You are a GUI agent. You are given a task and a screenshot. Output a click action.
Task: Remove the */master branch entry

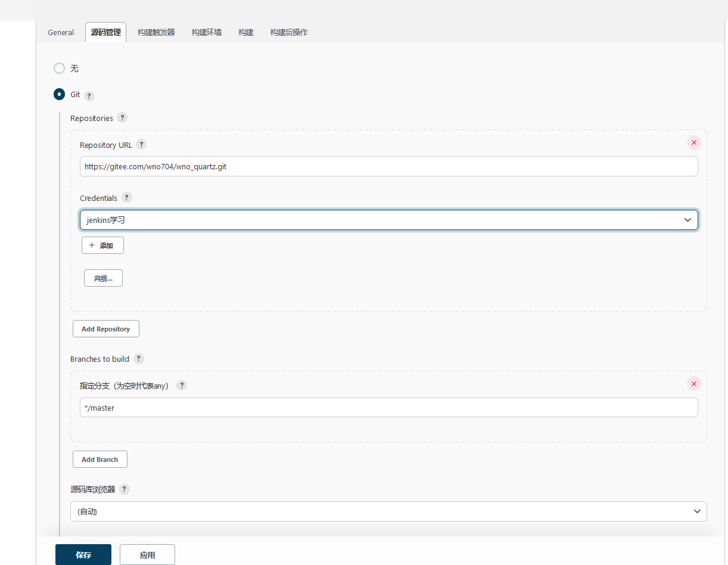coord(694,383)
